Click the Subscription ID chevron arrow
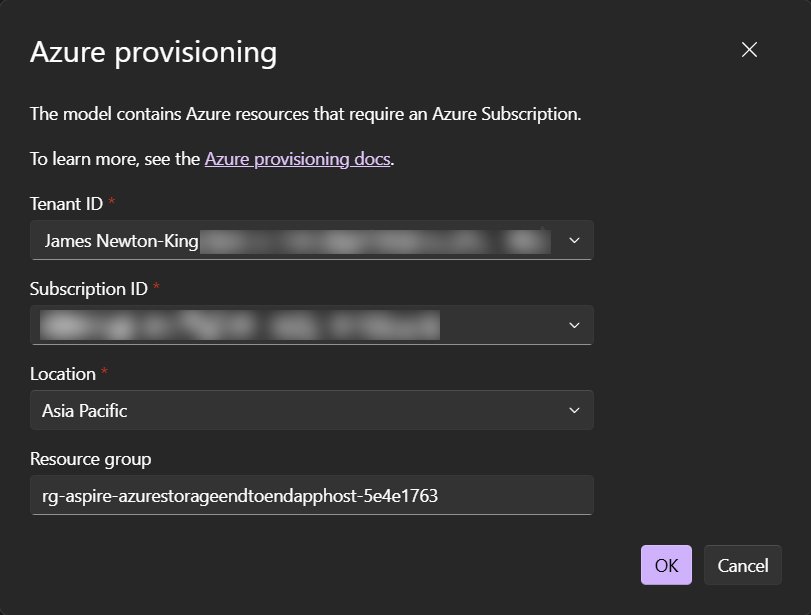This screenshot has width=811, height=615. 573,324
